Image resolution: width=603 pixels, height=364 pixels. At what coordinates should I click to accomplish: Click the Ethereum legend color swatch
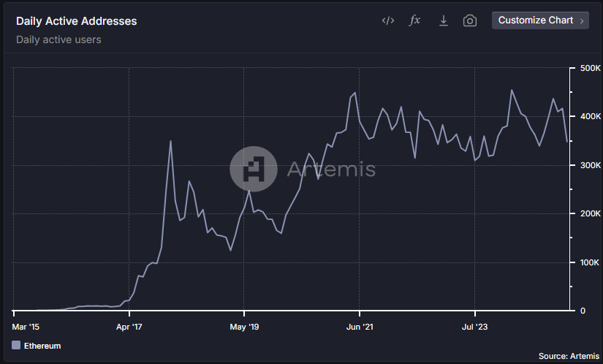click(16, 345)
